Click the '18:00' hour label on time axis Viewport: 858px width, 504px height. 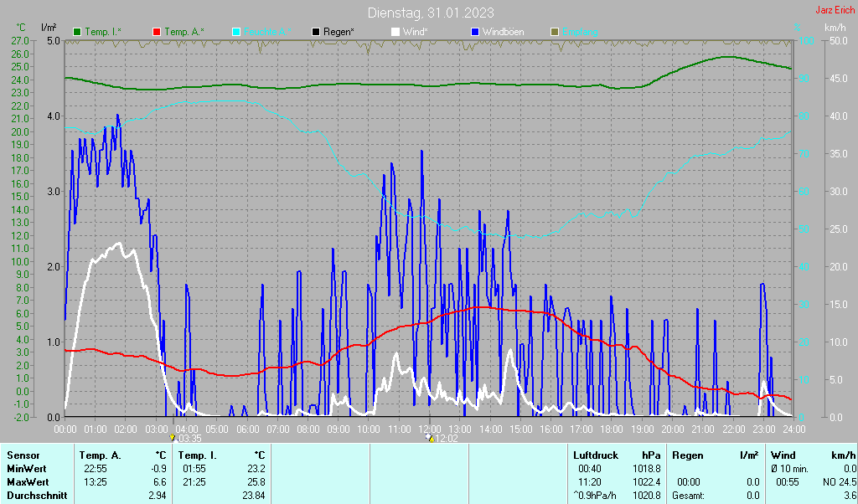[x=612, y=429]
